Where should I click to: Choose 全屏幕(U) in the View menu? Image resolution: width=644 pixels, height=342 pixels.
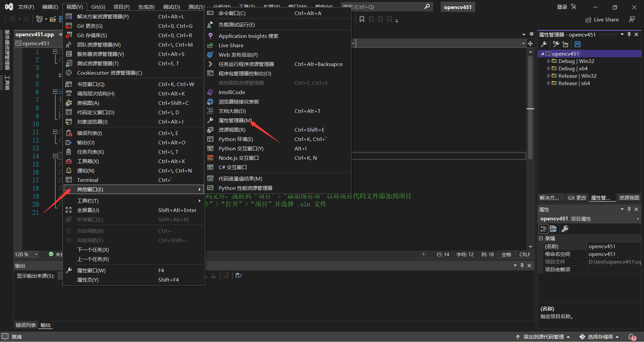click(134, 210)
